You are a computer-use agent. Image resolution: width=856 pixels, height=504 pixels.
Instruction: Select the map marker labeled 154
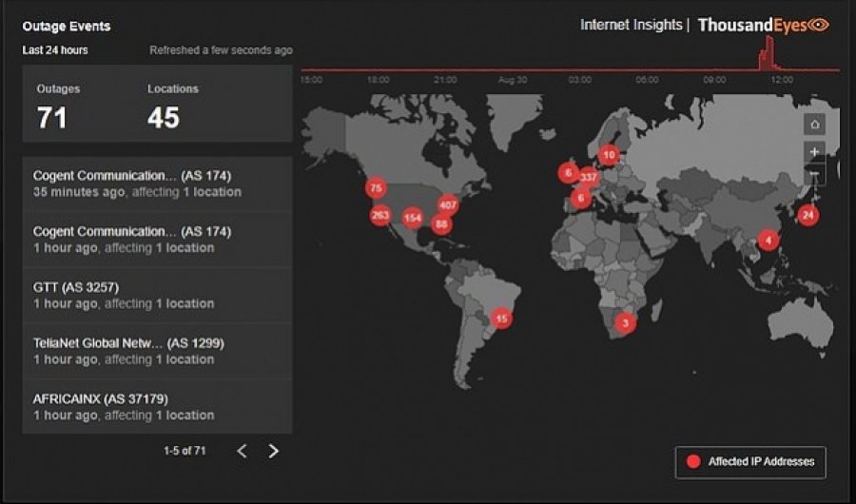[412, 219]
